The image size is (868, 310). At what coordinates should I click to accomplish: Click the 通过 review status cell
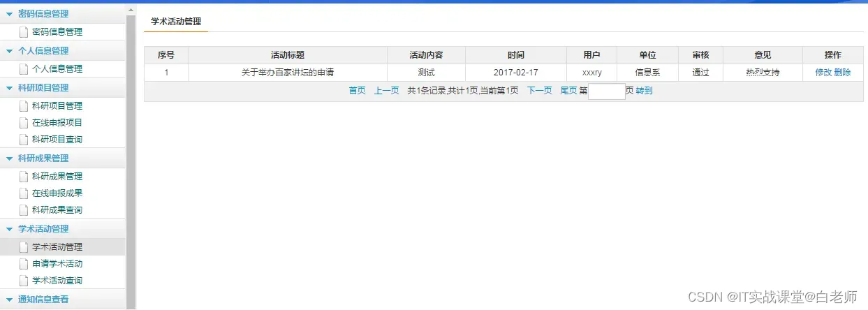click(x=700, y=73)
